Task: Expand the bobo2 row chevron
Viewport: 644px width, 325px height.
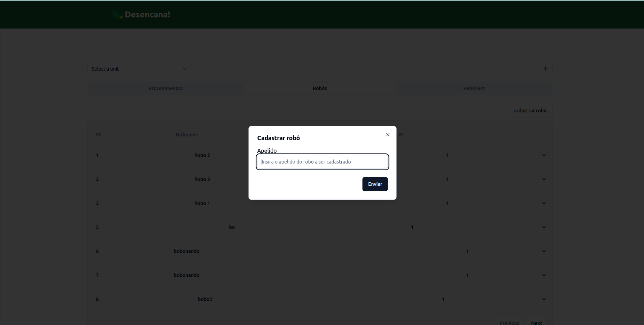Action: (x=544, y=299)
